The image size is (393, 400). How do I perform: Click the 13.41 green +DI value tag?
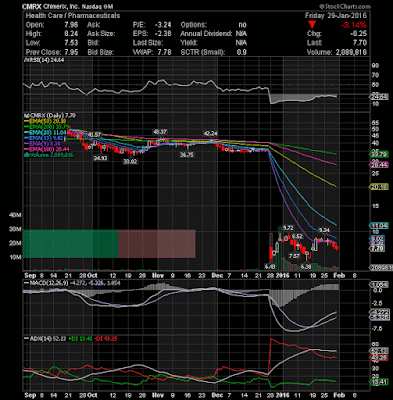coord(379,381)
